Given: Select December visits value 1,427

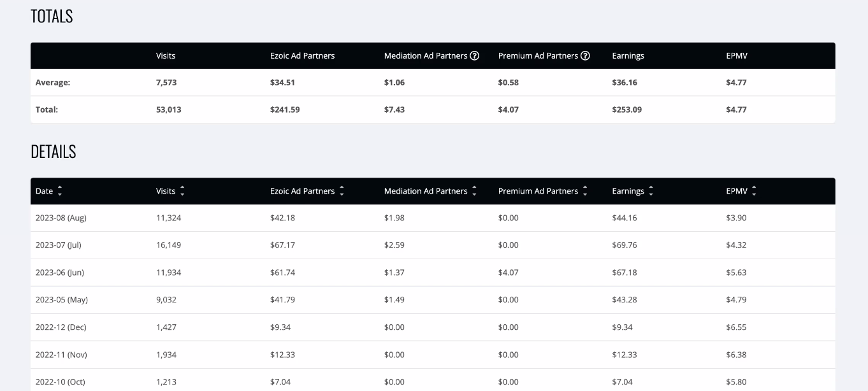Looking at the screenshot, I should pyautogui.click(x=166, y=327).
